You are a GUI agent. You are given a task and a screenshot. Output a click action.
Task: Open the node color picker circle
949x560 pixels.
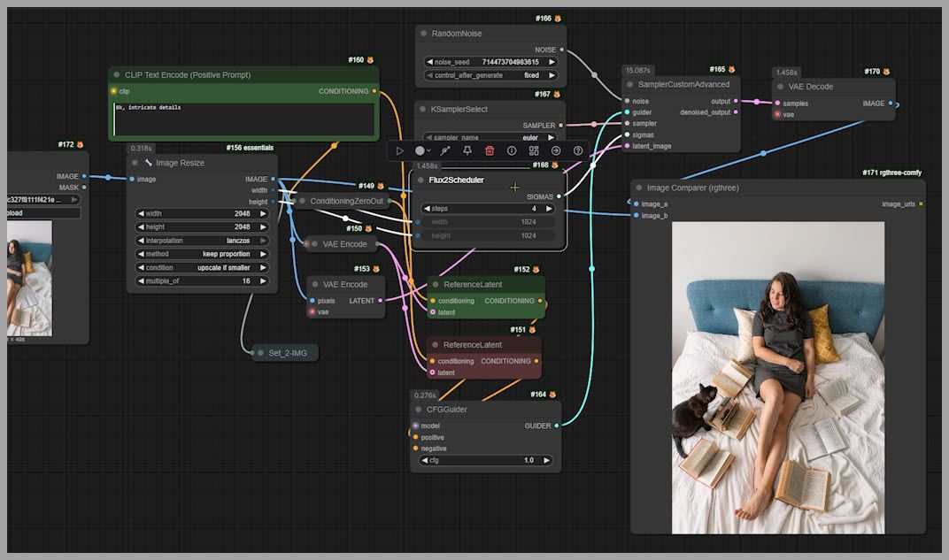[420, 150]
